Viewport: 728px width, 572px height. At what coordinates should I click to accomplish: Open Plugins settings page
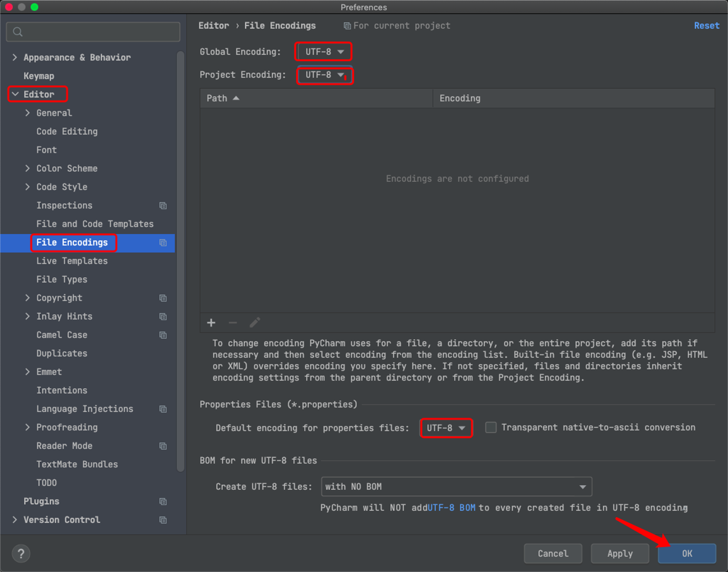click(41, 501)
